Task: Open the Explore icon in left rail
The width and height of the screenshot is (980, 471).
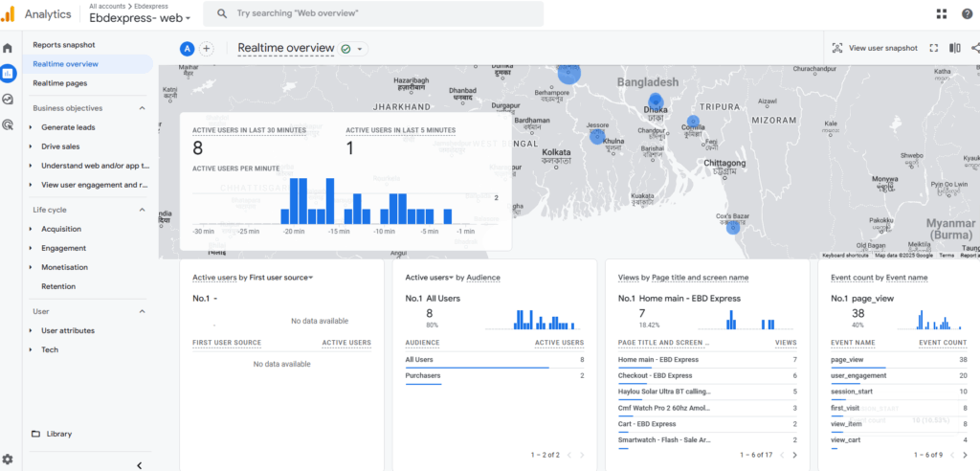Action: click(9, 99)
